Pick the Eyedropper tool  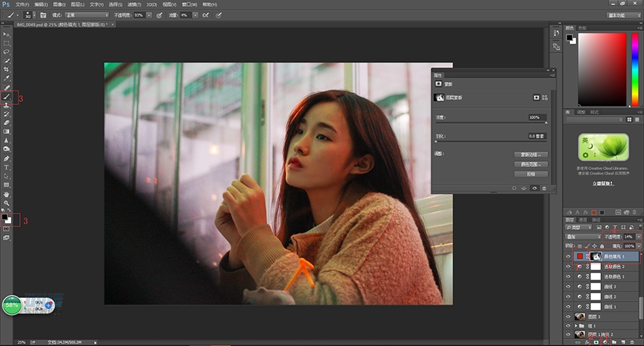(7, 78)
